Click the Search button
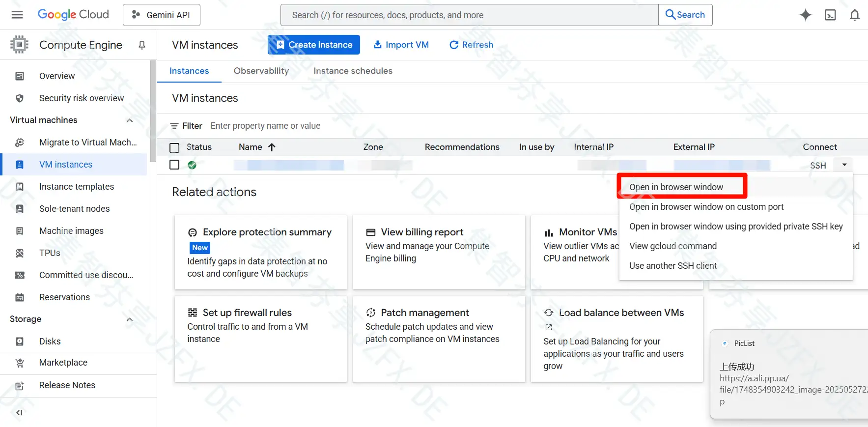This screenshot has height=427, width=868. coord(685,15)
